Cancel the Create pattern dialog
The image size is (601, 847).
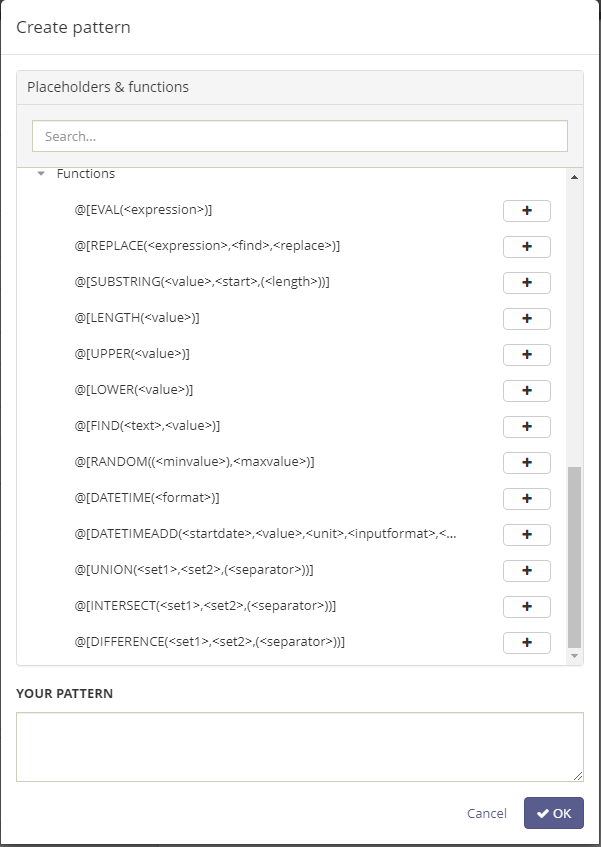pyautogui.click(x=487, y=813)
